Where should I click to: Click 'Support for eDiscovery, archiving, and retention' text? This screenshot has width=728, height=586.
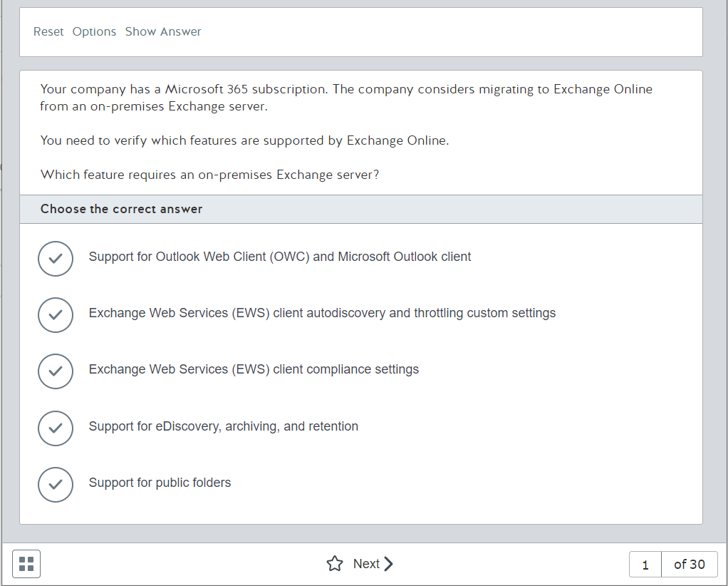pos(223,426)
